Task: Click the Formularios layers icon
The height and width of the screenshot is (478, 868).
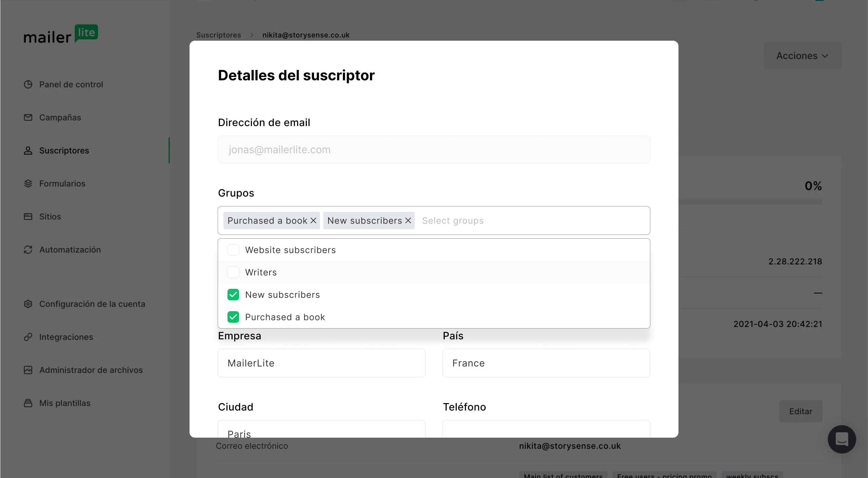Action: (x=28, y=183)
